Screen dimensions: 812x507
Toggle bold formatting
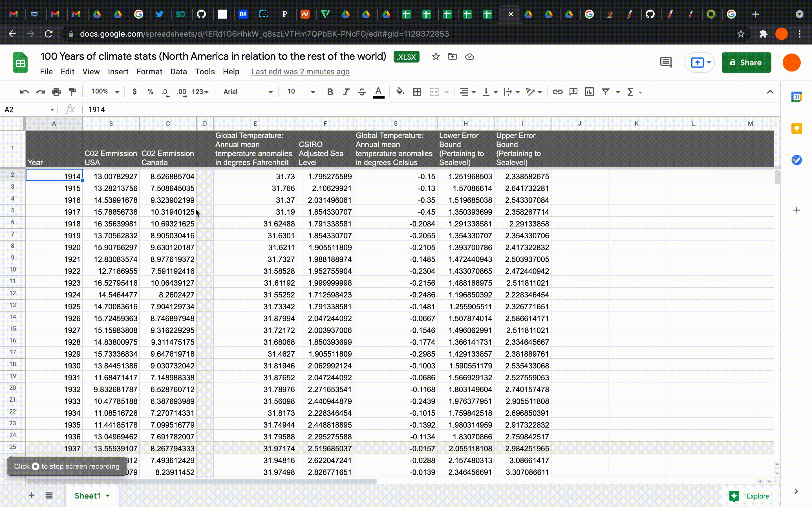tap(330, 92)
